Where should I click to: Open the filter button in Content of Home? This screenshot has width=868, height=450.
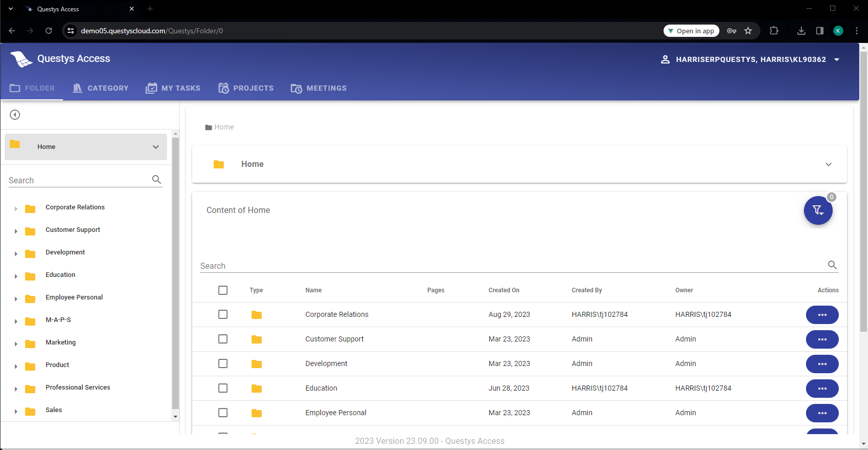[x=818, y=210]
